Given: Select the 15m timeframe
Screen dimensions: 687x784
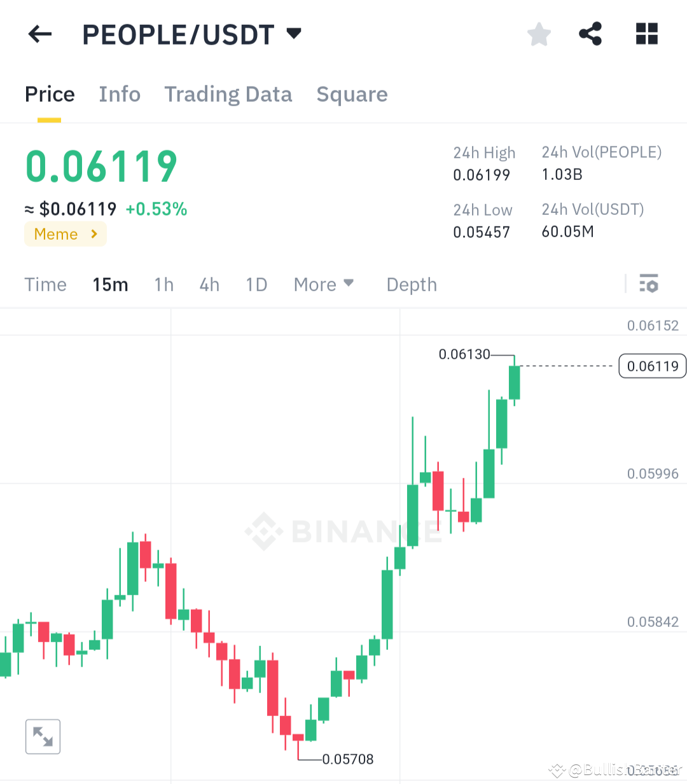Looking at the screenshot, I should (x=110, y=284).
